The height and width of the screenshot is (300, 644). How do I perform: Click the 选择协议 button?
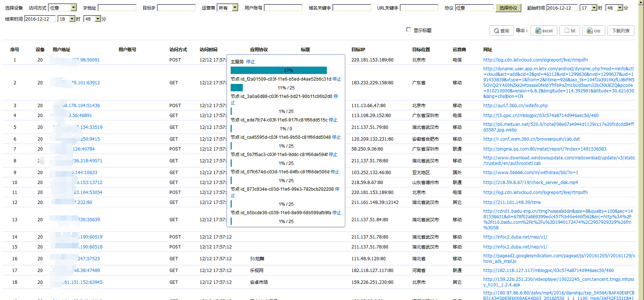[x=508, y=8]
